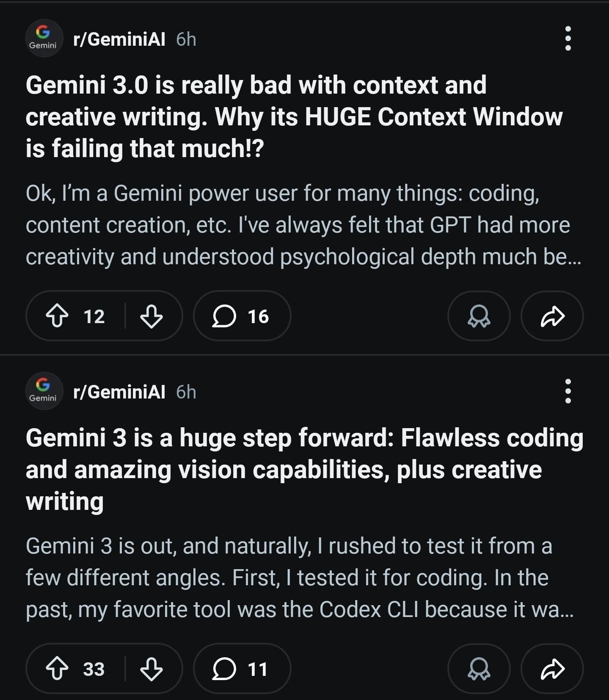Screen dimensions: 609x700
Task: Open overflow menu for the second post
Action: (568, 391)
